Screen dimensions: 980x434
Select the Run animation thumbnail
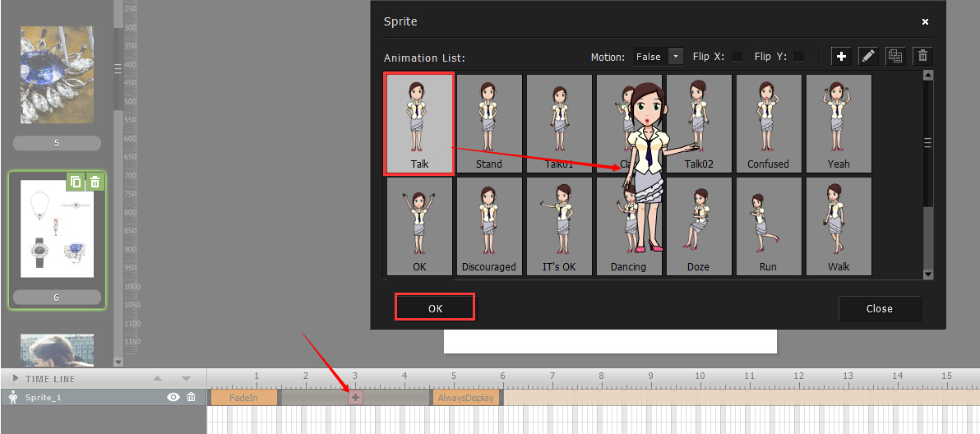pyautogui.click(x=769, y=226)
